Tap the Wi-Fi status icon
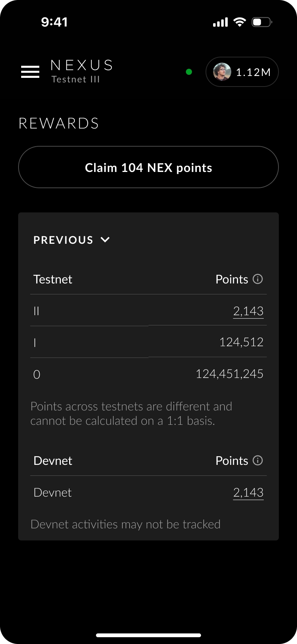 click(240, 22)
